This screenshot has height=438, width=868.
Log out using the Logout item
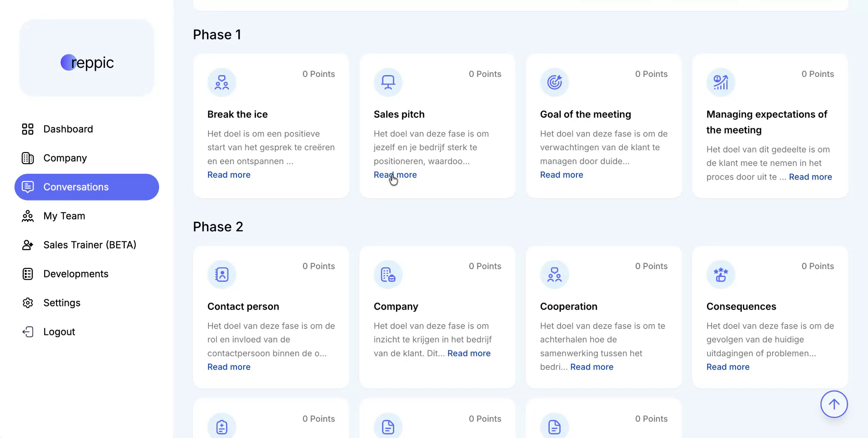tap(59, 332)
